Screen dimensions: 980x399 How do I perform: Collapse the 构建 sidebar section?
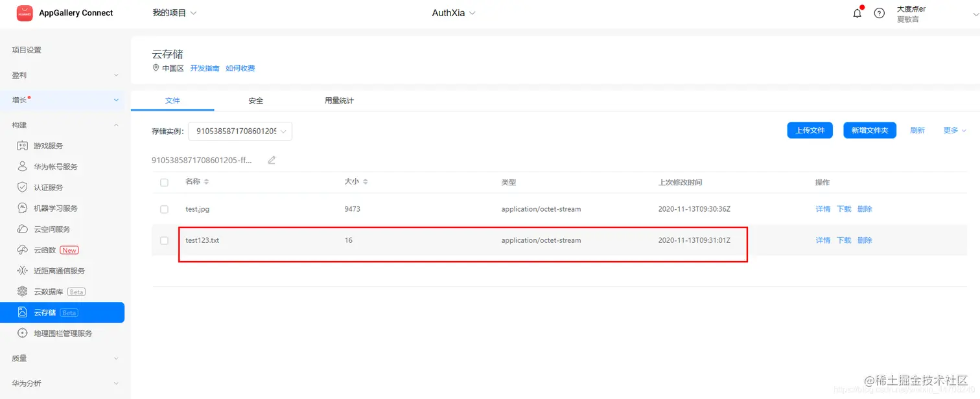(x=62, y=125)
